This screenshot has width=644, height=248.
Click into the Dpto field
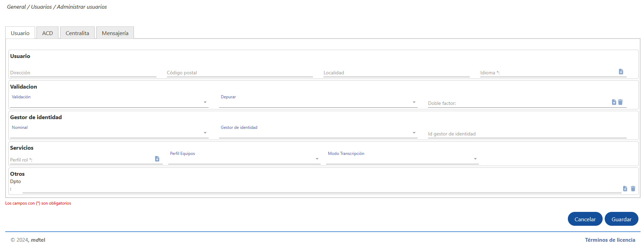(322, 189)
